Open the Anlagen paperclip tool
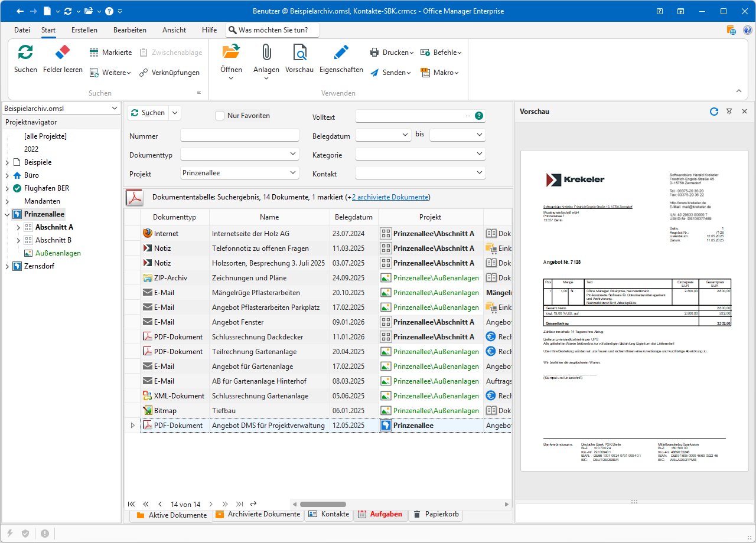The image size is (756, 543). (x=266, y=53)
